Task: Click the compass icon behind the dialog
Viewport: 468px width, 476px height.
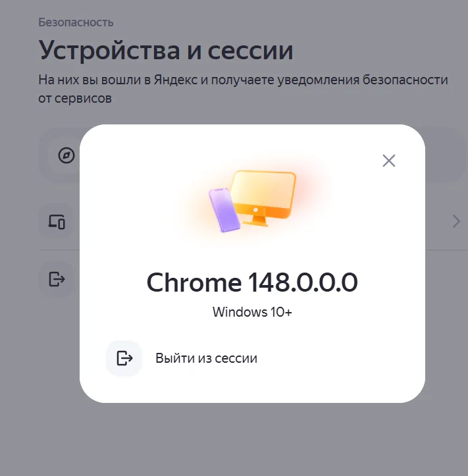Action: [x=66, y=155]
